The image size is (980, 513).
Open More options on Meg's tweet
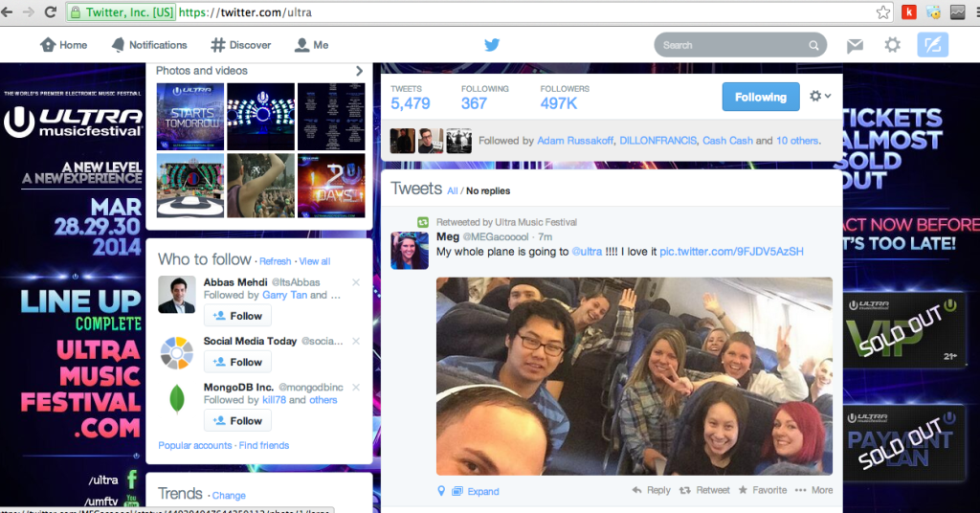(813, 490)
